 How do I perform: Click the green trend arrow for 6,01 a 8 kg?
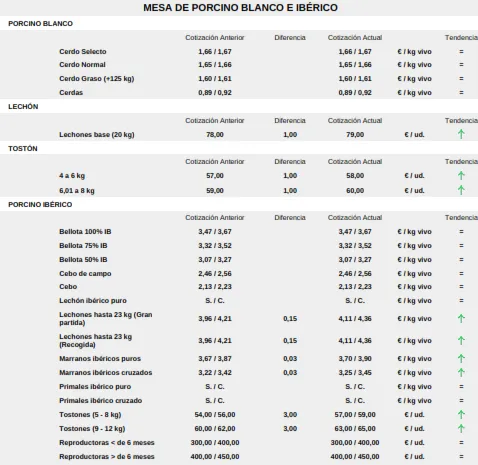461,190
